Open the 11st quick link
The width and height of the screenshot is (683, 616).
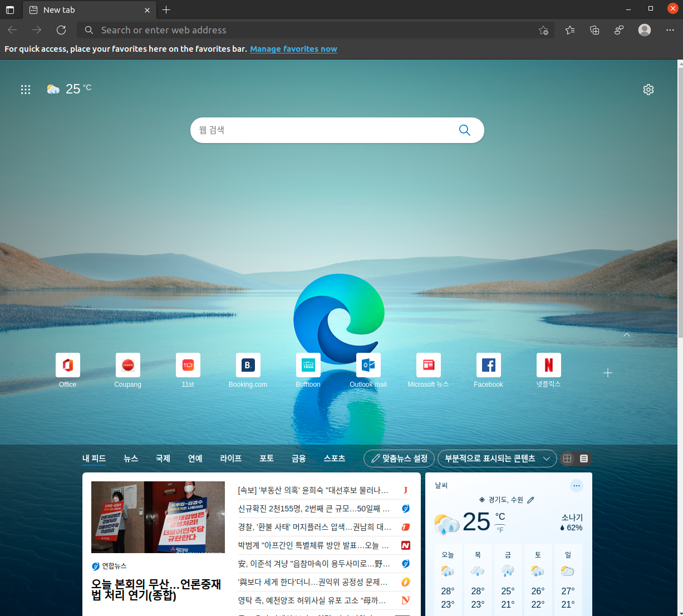tap(188, 371)
